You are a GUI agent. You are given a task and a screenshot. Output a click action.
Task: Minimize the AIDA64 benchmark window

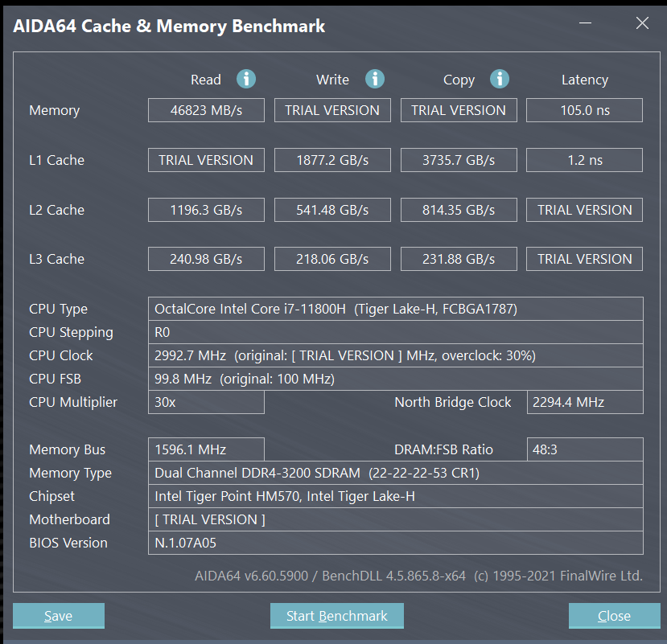coord(585,23)
